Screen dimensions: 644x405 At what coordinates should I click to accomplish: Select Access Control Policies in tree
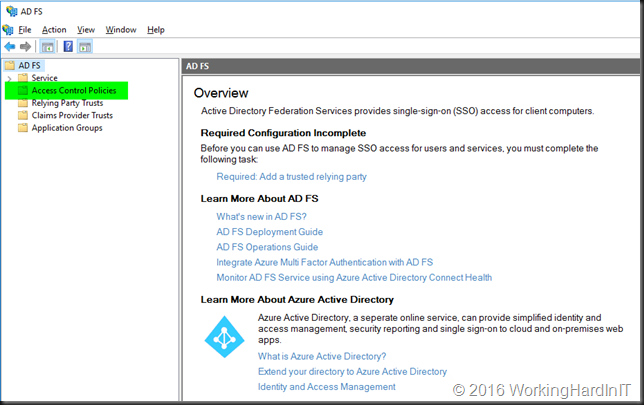74,90
